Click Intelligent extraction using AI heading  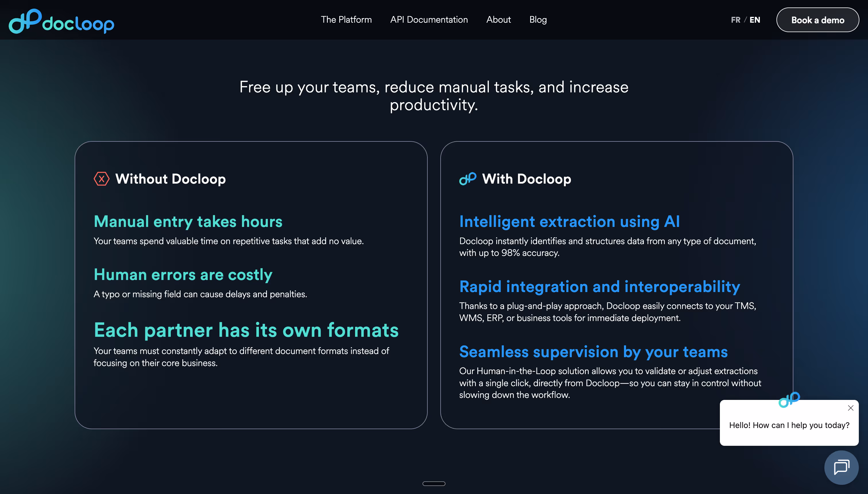pyautogui.click(x=569, y=221)
